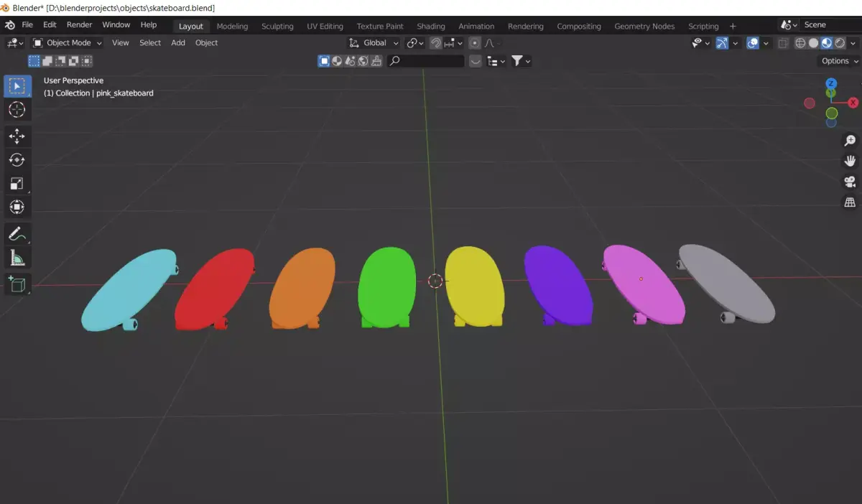Toggle the camera view icon
Screen dimensions: 862x504
tap(850, 182)
